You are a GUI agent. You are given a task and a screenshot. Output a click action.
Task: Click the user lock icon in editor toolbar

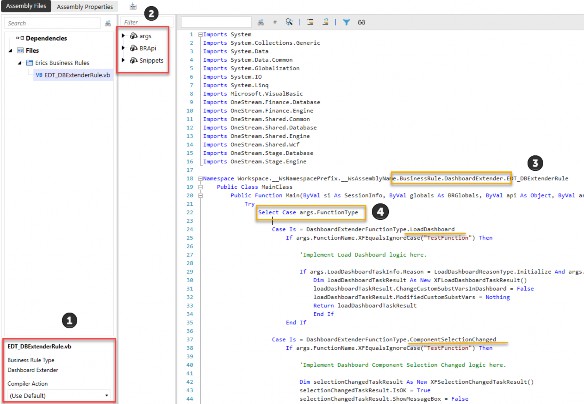tap(326, 22)
